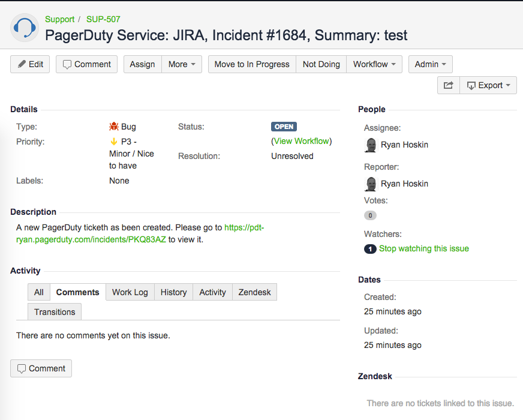This screenshot has width=523, height=420.
Task: Open the Transitions tab
Action: pos(55,312)
